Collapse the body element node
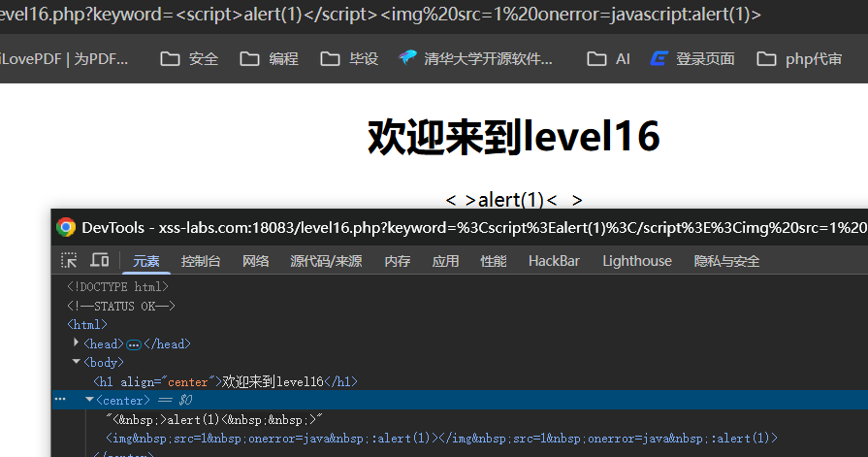Image resolution: width=868 pixels, height=457 pixels. [x=76, y=362]
